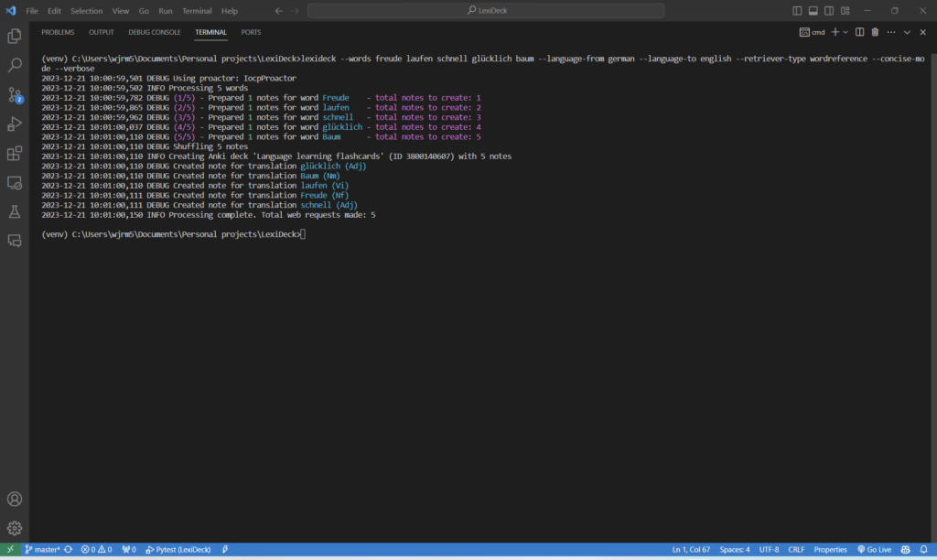Open the new terminal launch profile dropdown
The height and width of the screenshot is (560, 937).
[845, 32]
